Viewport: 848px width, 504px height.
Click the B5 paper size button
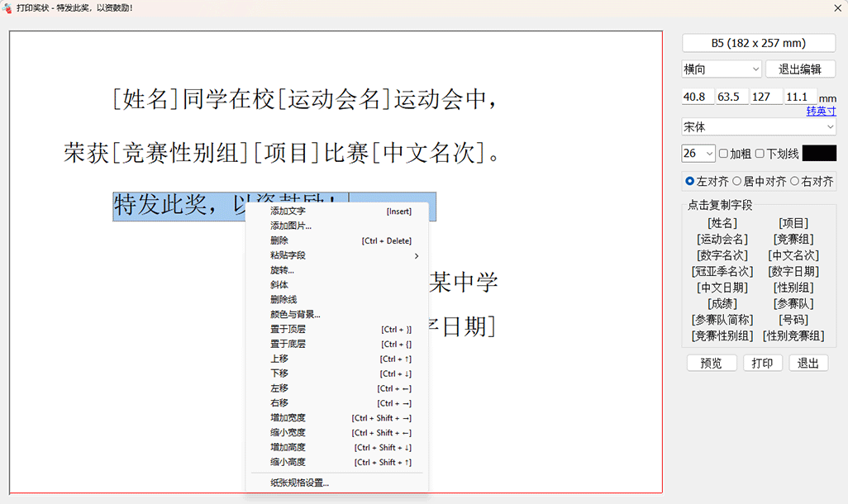[x=759, y=43]
